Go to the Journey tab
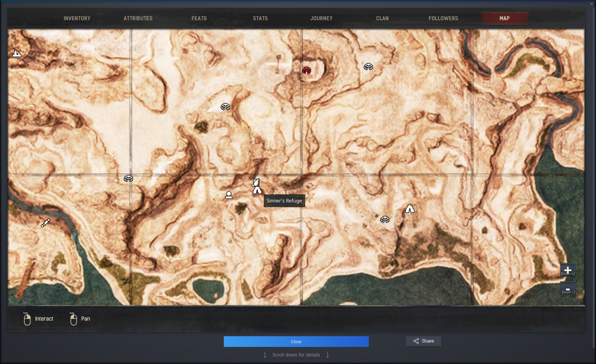The height and width of the screenshot is (364, 596). (321, 18)
